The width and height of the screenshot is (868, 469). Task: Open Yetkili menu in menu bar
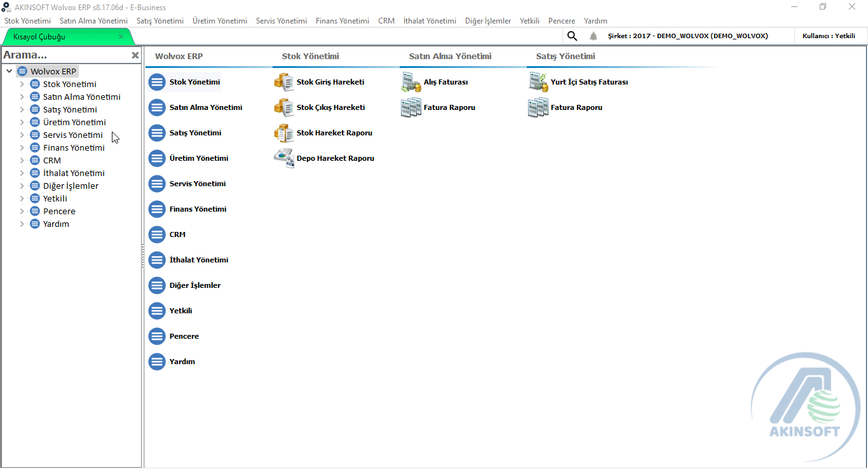529,21
